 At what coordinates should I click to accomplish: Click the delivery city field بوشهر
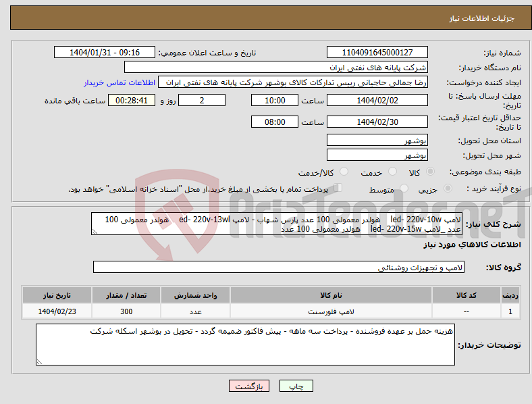coord(377,155)
